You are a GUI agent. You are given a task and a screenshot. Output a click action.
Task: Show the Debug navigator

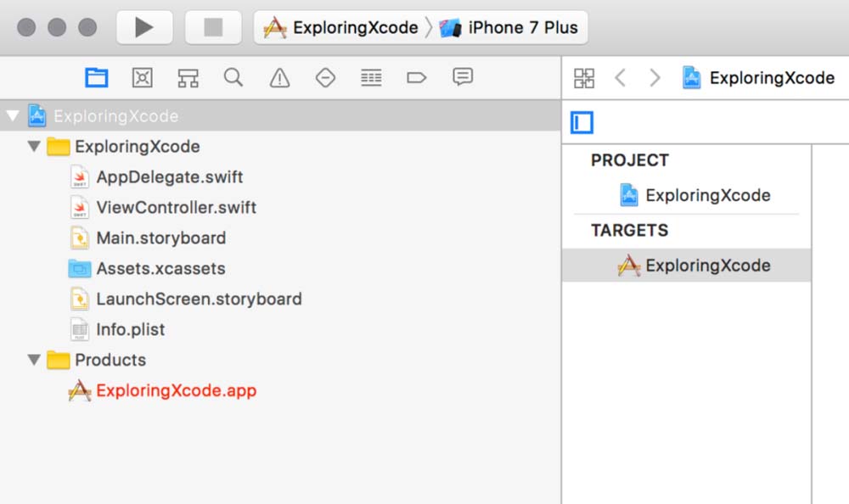(x=371, y=78)
